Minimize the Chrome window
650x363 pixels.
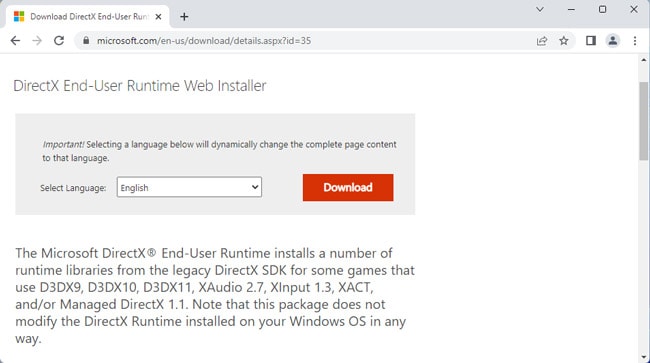tap(571, 9)
